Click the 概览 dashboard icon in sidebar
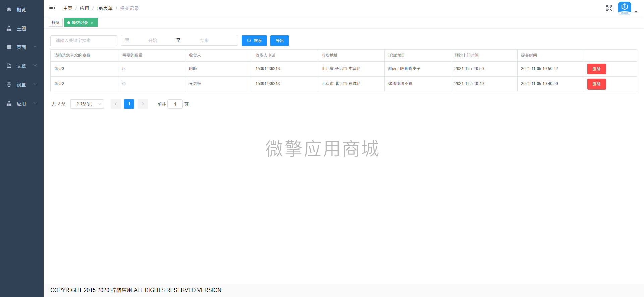The width and height of the screenshot is (644, 297). [x=9, y=10]
